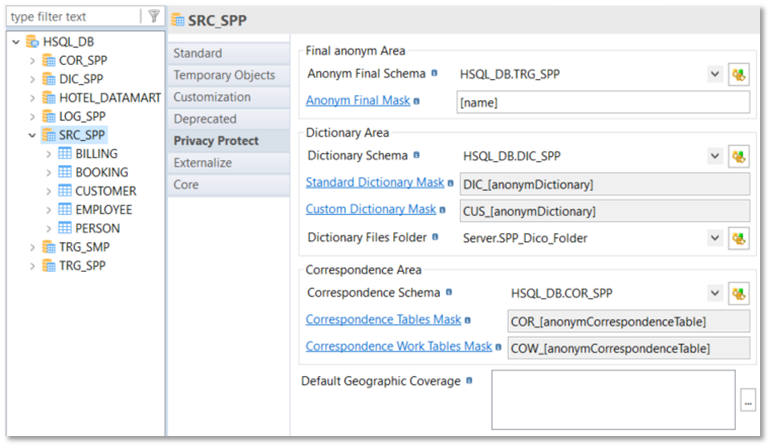This screenshot has height=447, width=771.
Task: Click info icon next to Custom Dictionary Mask
Action: point(443,210)
